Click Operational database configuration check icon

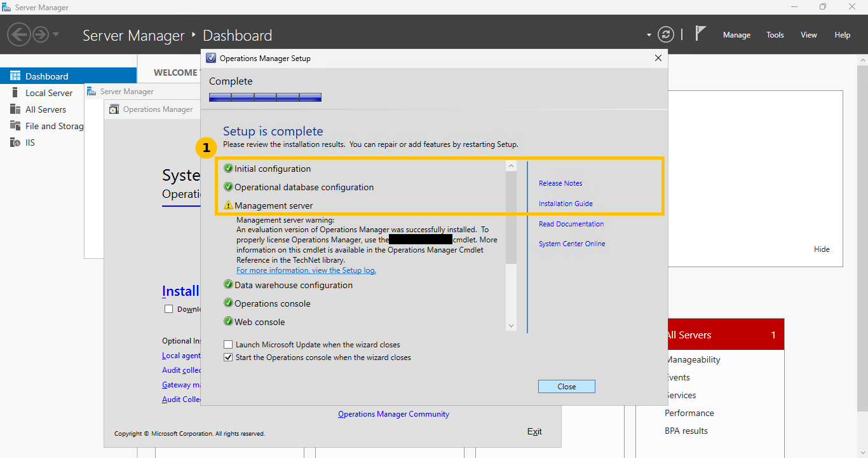point(229,187)
